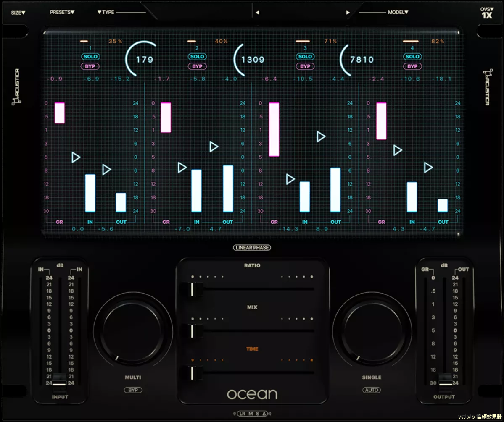Toggle the LINEAR PHASE button
Viewport: 504px width, 422px height.
pyautogui.click(x=252, y=248)
